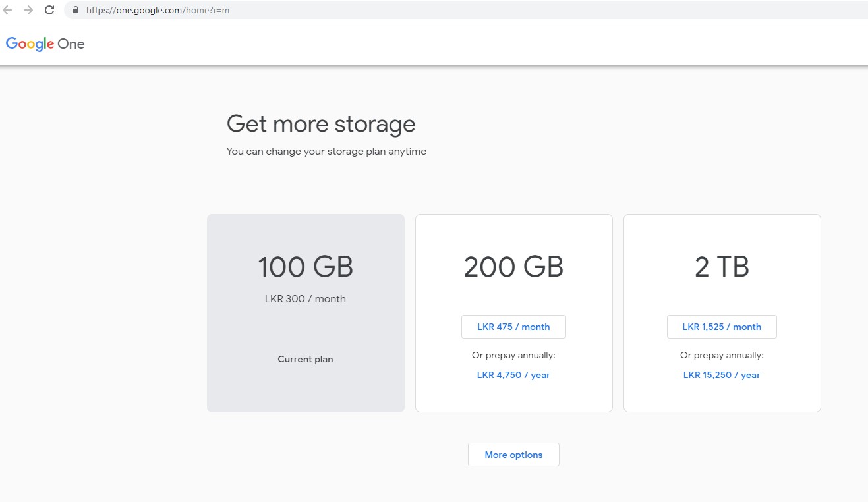Click the Current plan label
Viewport: 868px width, 502px height.
305,359
